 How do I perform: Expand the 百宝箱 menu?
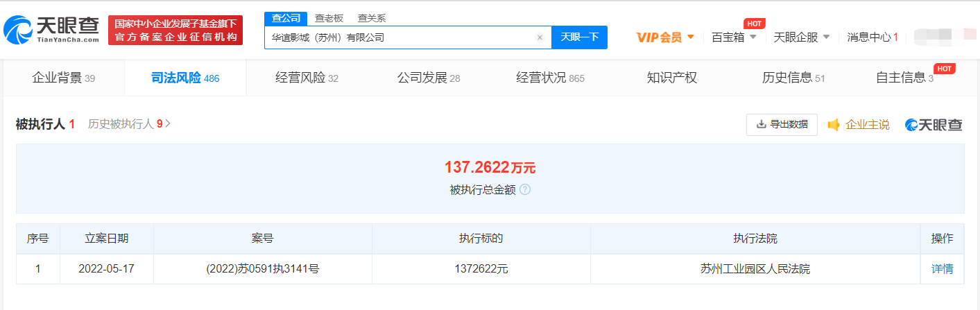pos(733,37)
